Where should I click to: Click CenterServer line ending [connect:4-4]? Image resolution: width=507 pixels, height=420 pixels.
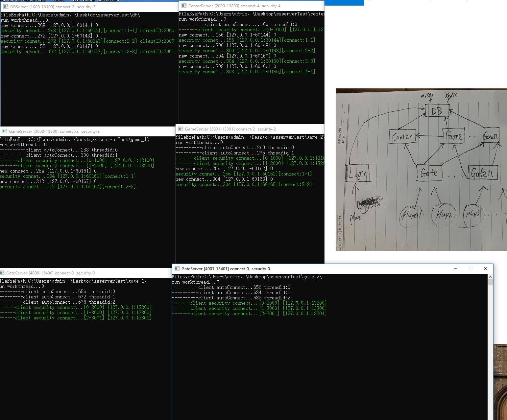coord(247,72)
